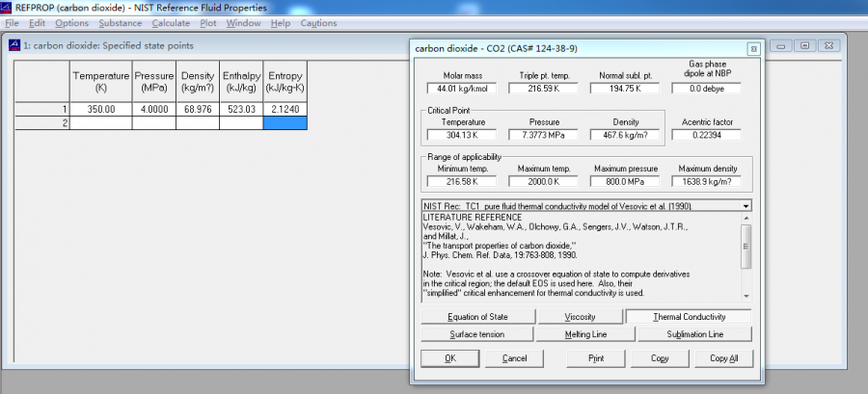The width and height of the screenshot is (868, 394).
Task: Open the Cautions menu
Action: (x=319, y=23)
